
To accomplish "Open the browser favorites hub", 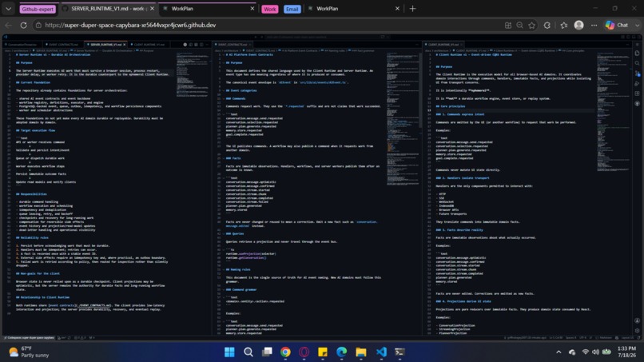I will pyautogui.click(x=564, y=25).
